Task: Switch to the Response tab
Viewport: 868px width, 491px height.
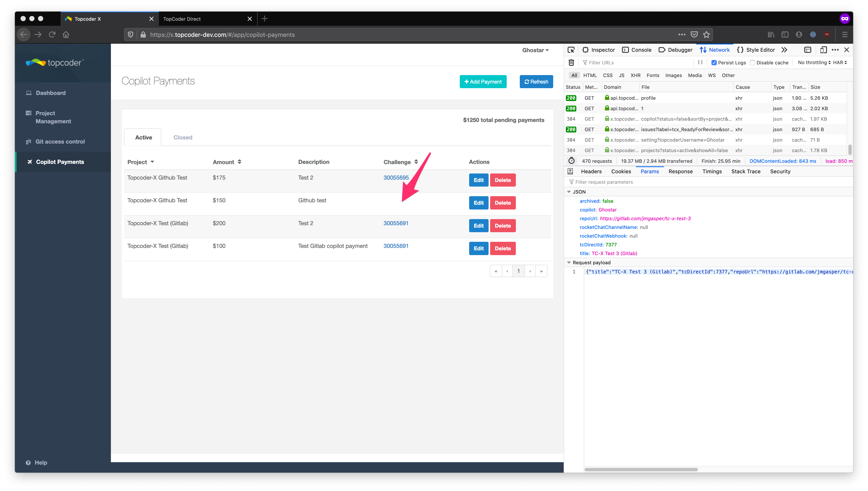Action: pos(680,171)
